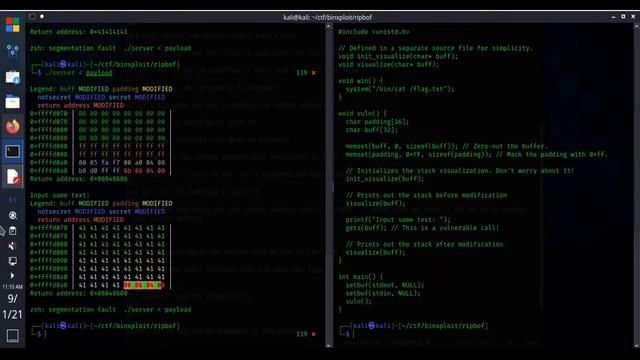Click the bottom red x error status
This screenshot has width=640, height=360.
click(313, 334)
